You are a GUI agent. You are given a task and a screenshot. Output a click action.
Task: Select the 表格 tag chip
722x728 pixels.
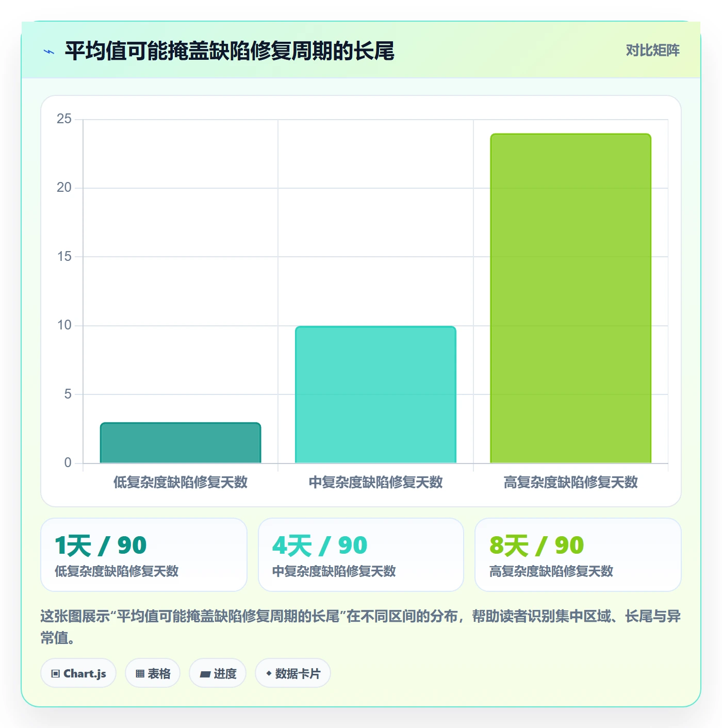(x=153, y=673)
